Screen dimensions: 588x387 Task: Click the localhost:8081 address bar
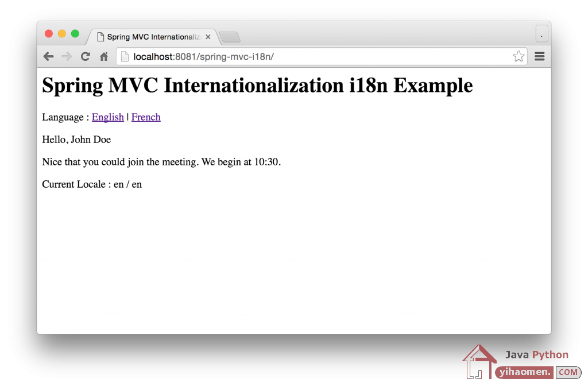[x=322, y=57]
